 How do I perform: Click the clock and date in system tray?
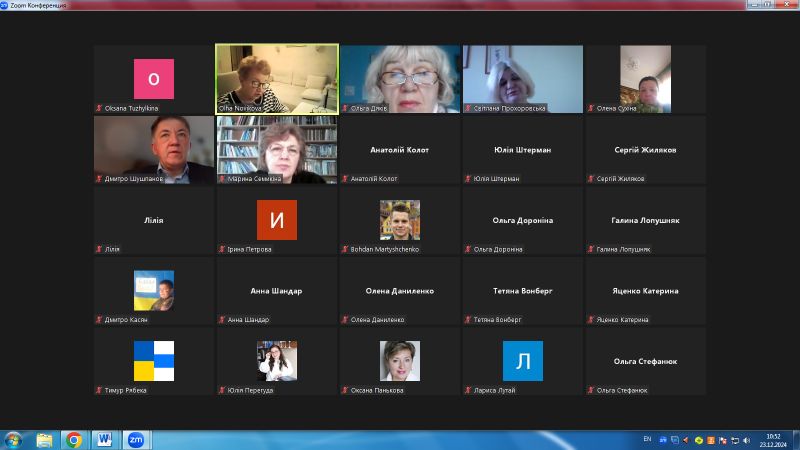[x=774, y=440]
